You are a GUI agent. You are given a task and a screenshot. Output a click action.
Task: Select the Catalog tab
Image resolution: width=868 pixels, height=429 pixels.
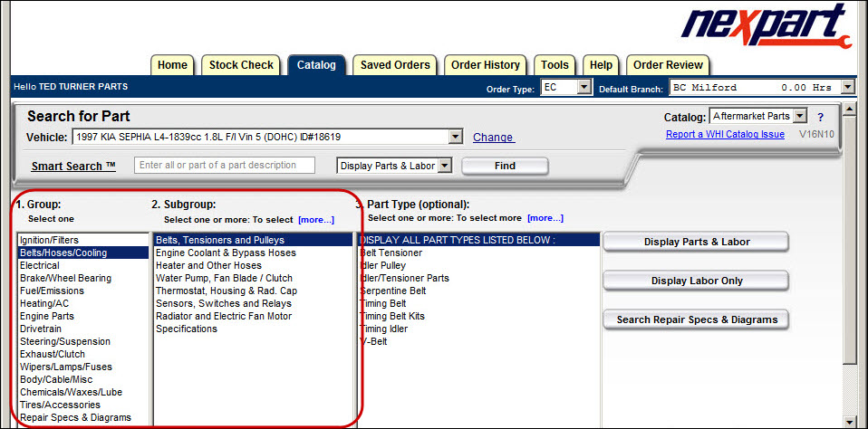pyautogui.click(x=316, y=65)
